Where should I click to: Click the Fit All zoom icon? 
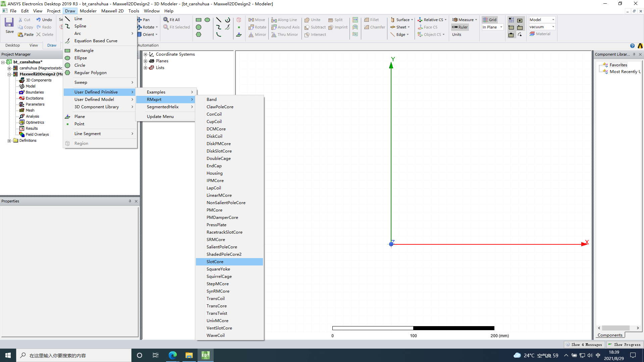(166, 20)
